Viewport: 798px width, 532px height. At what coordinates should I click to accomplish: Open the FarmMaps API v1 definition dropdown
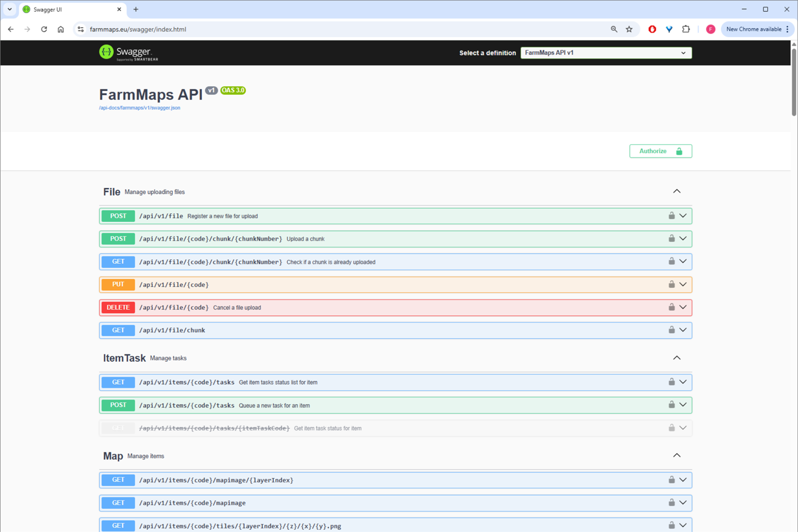605,53
